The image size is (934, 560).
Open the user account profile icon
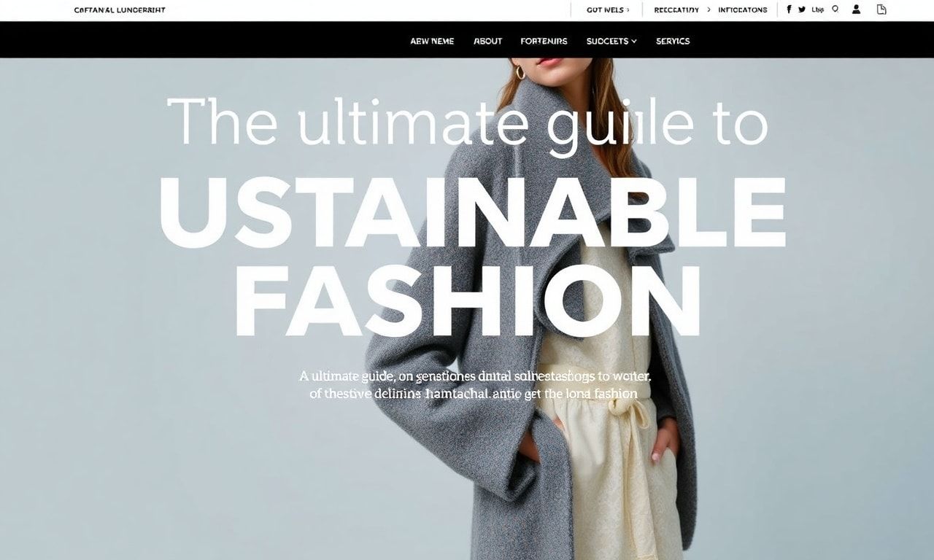(857, 9)
